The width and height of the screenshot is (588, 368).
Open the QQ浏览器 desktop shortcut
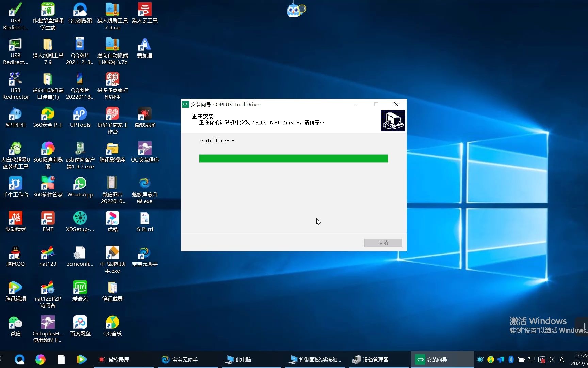(80, 13)
